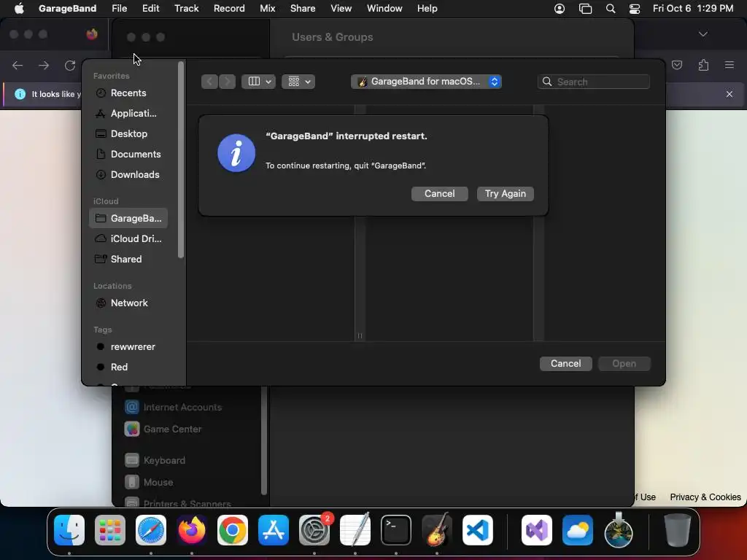Screen dimensions: 747x560
Task: Click the Search field in the file dialog
Action: (x=594, y=82)
